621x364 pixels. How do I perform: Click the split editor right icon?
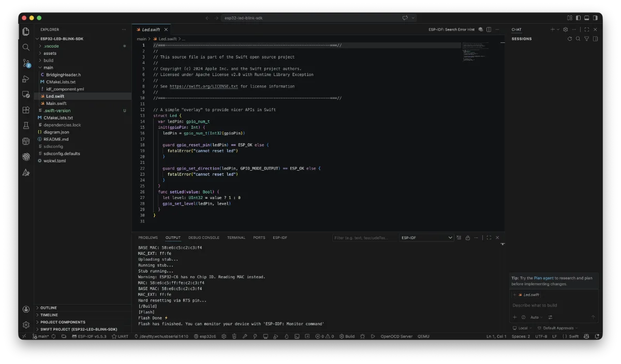point(489,29)
